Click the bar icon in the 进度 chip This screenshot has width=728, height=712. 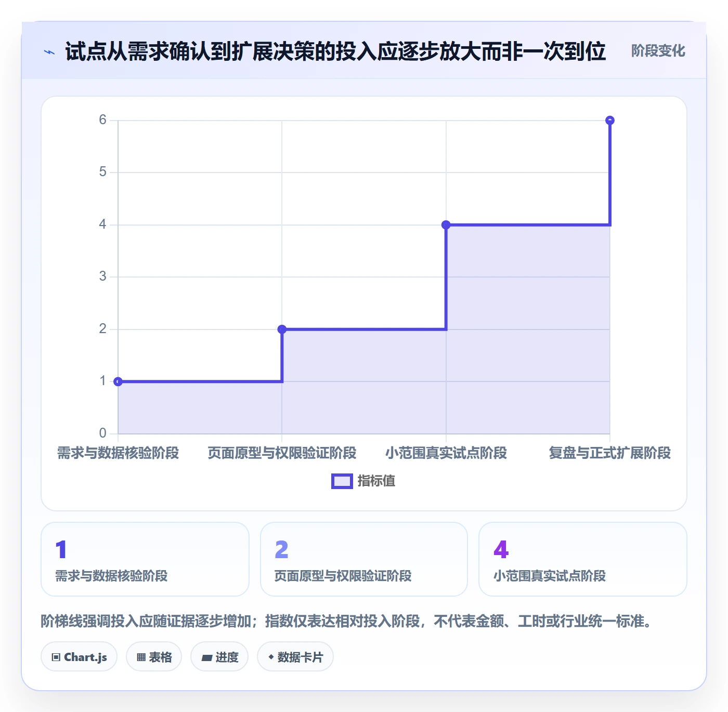coord(206,658)
